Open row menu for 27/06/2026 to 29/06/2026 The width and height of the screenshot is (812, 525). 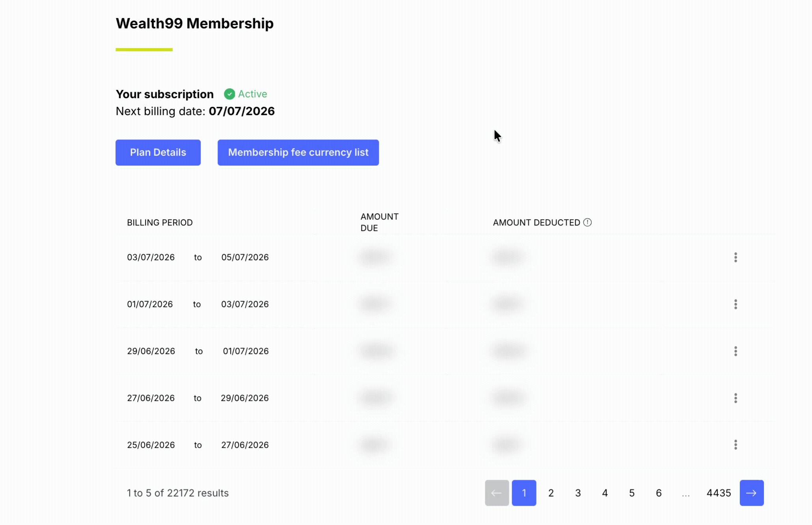click(x=736, y=398)
